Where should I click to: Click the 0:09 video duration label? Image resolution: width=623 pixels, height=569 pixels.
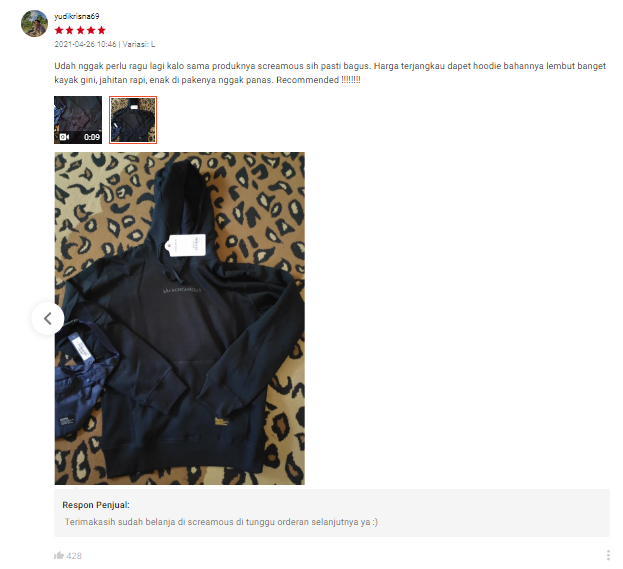coord(92,137)
